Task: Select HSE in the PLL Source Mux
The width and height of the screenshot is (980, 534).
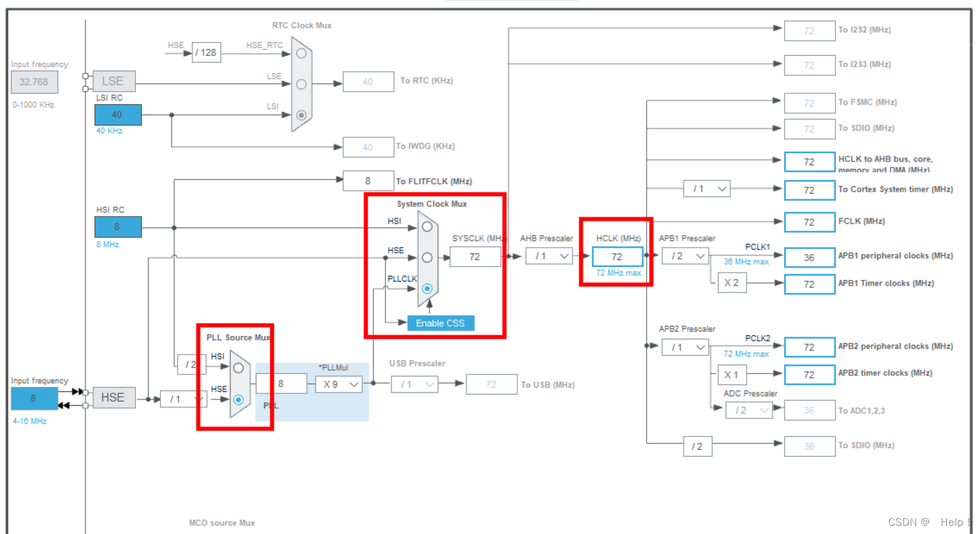Action: click(239, 399)
